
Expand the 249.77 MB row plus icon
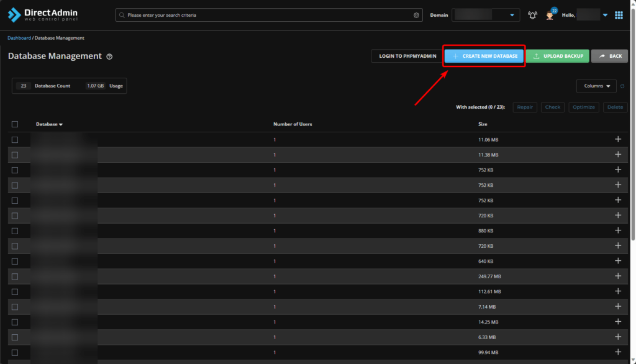click(x=617, y=276)
